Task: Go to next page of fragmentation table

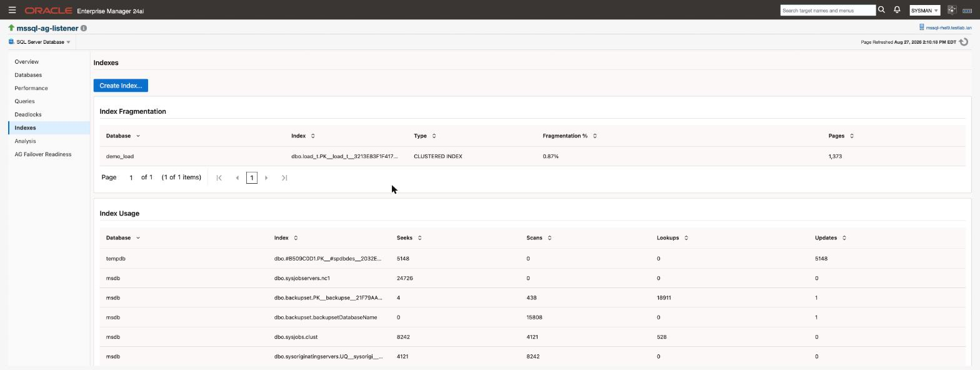Action: 266,177
